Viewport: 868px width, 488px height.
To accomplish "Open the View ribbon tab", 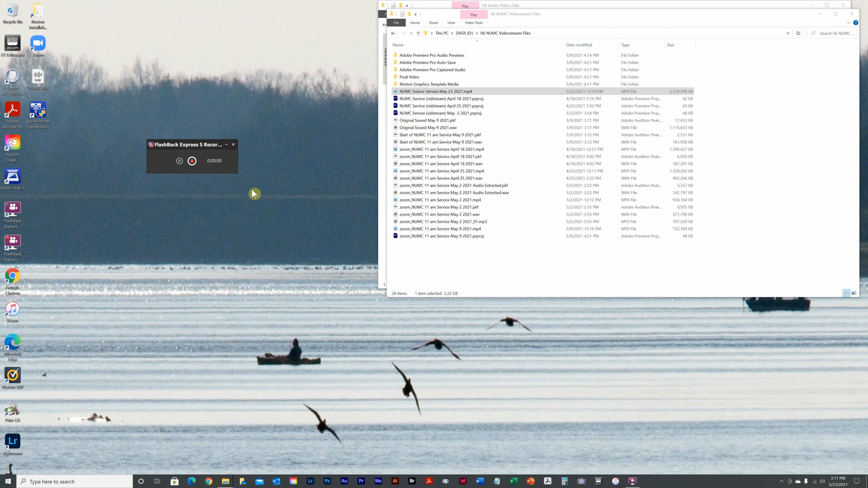I will [x=451, y=23].
